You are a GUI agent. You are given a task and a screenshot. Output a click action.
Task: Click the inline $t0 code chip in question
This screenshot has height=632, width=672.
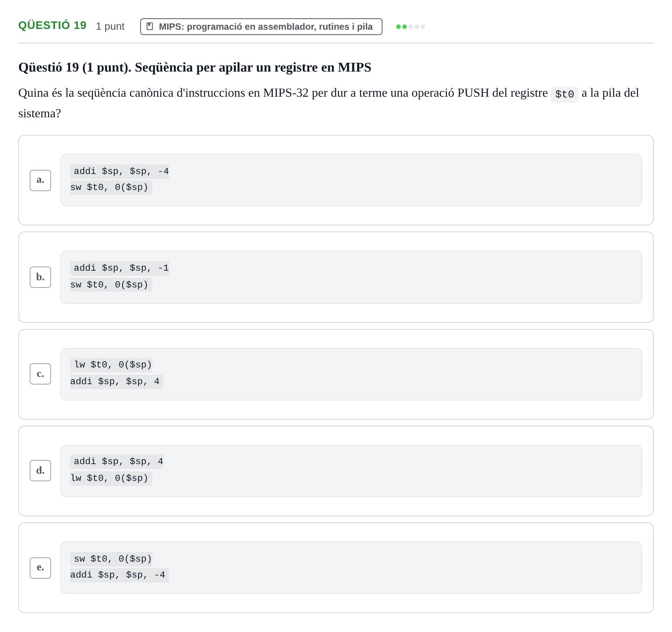coord(564,94)
